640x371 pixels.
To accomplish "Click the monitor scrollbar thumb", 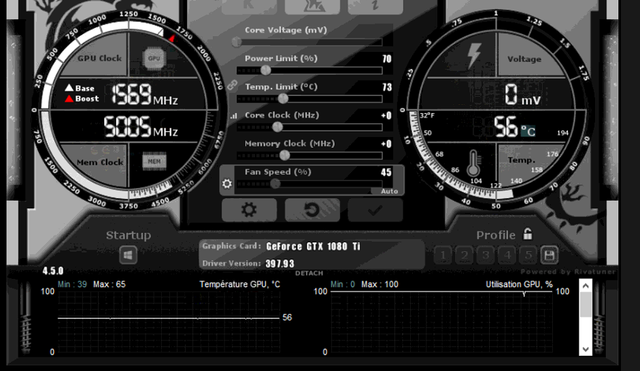I will (x=586, y=304).
